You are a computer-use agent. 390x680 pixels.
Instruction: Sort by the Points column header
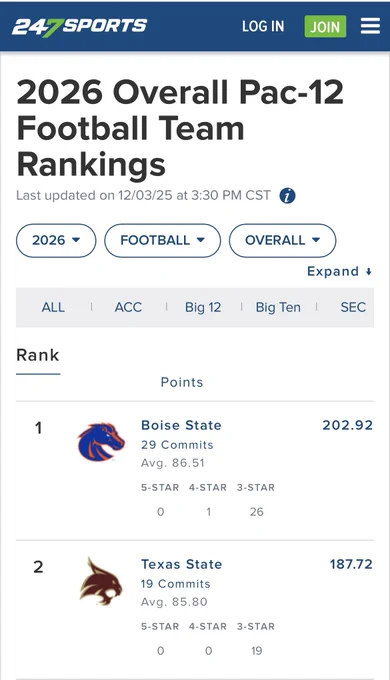point(182,382)
